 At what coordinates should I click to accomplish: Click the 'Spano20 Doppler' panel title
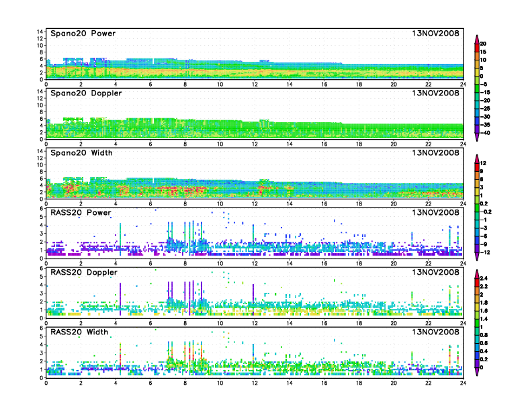86,93
